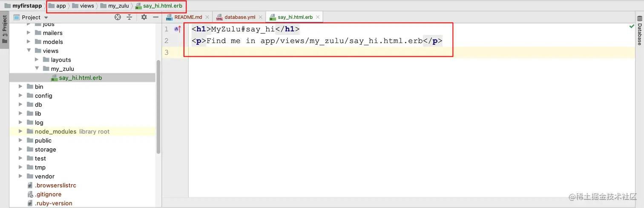This screenshot has width=644, height=208.
Task: Expand the layouts folder
Action: 37,60
